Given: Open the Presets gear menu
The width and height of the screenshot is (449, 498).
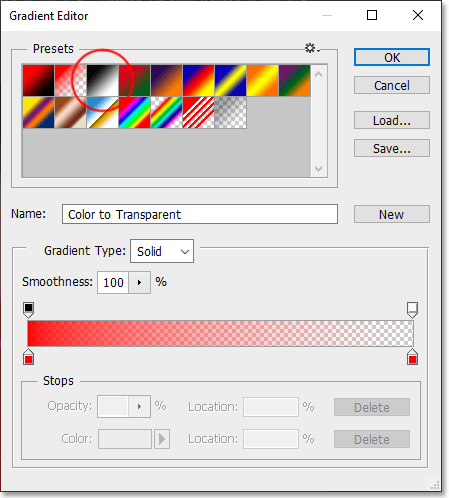Looking at the screenshot, I should [x=312, y=48].
